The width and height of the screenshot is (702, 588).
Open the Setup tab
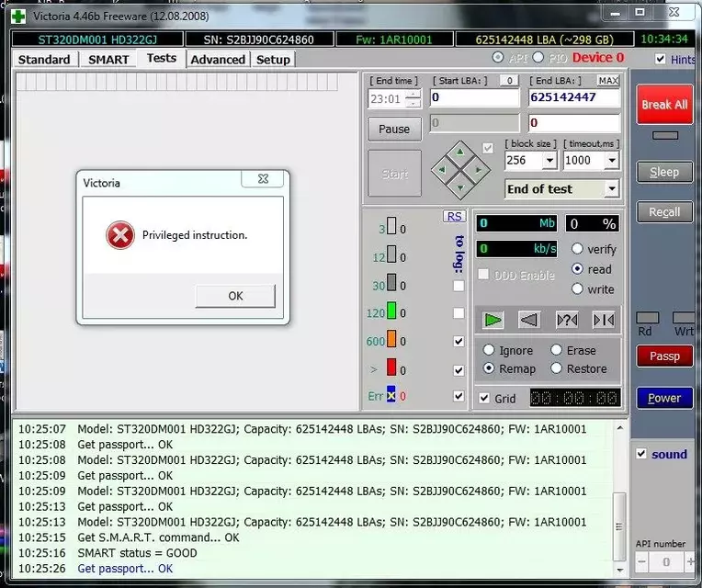pyautogui.click(x=273, y=60)
